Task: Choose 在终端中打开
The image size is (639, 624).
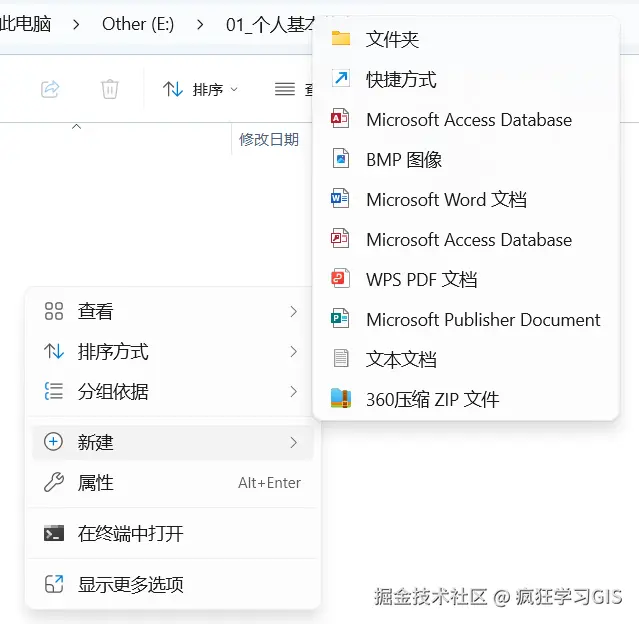Action: pyautogui.click(x=172, y=534)
